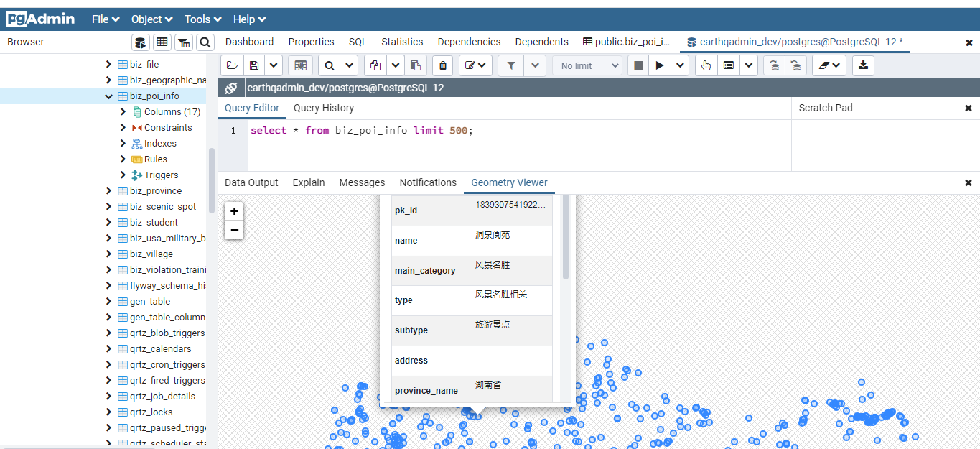Click the Save File toolbar icon
The height and width of the screenshot is (449, 980).
click(x=254, y=65)
